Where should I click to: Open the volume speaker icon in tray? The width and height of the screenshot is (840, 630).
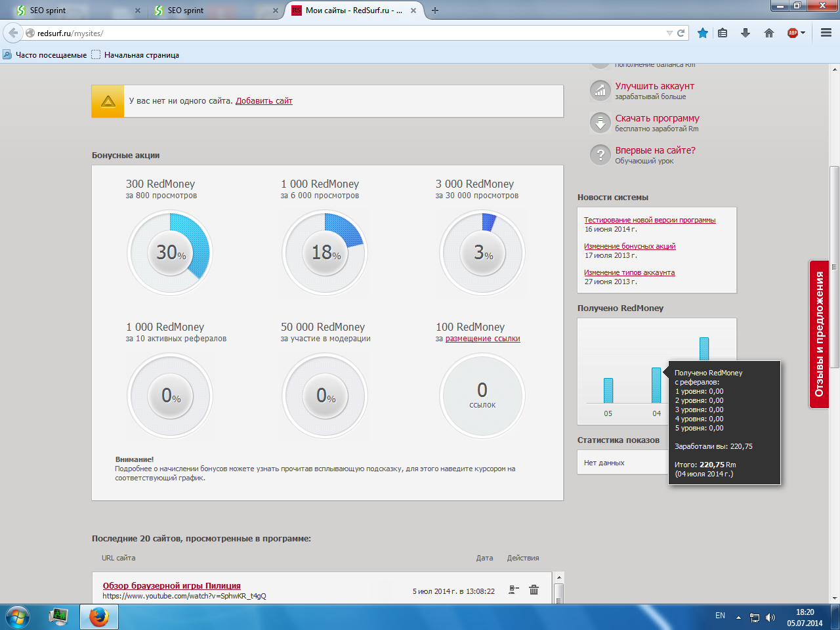770,618
